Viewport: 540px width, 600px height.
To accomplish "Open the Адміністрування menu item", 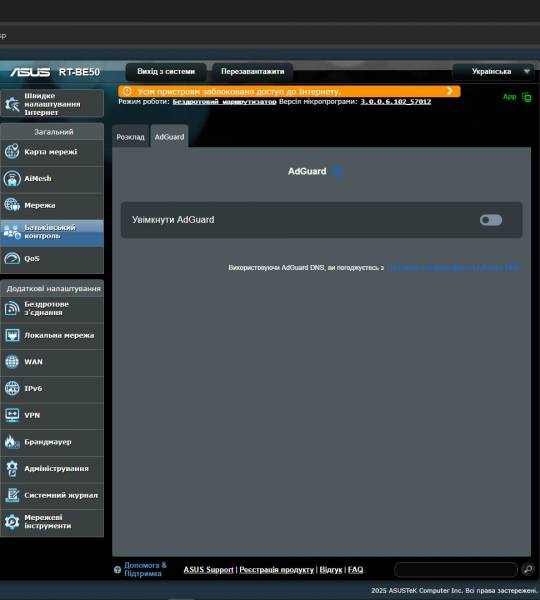I will pos(52,469).
